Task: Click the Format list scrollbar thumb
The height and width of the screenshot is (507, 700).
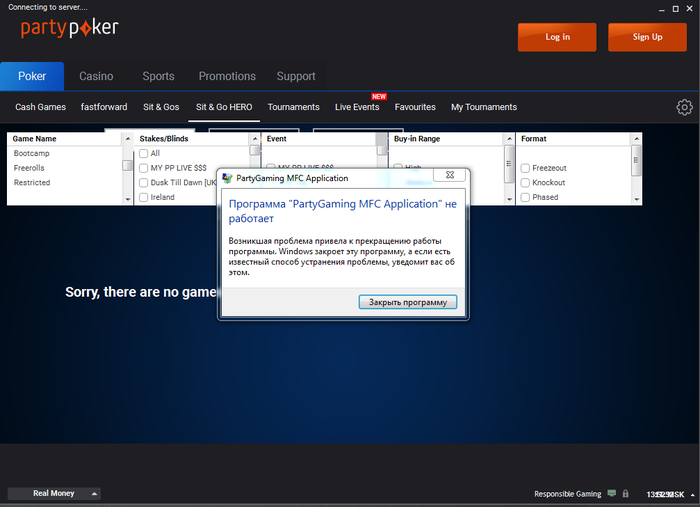Action: [x=637, y=160]
